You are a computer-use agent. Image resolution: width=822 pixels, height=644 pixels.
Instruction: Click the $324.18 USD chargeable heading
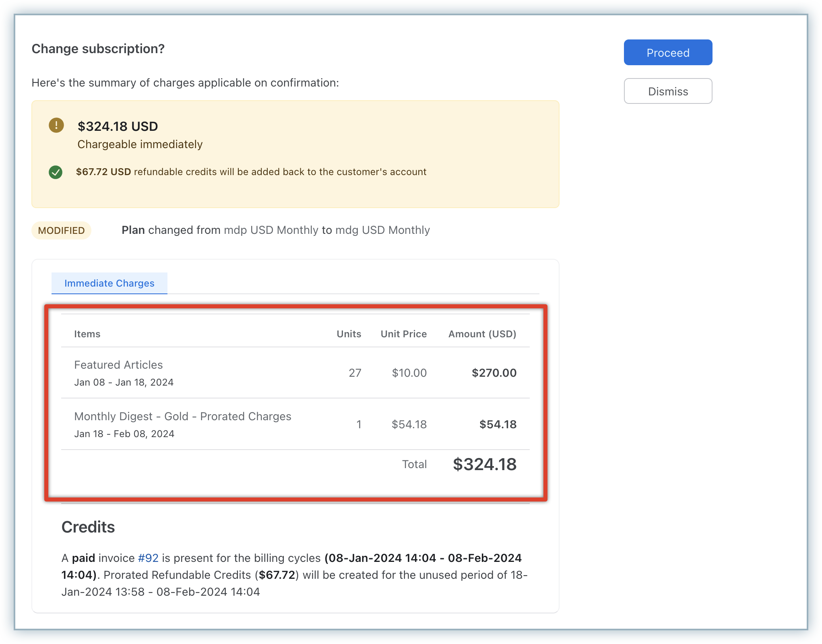(x=118, y=126)
